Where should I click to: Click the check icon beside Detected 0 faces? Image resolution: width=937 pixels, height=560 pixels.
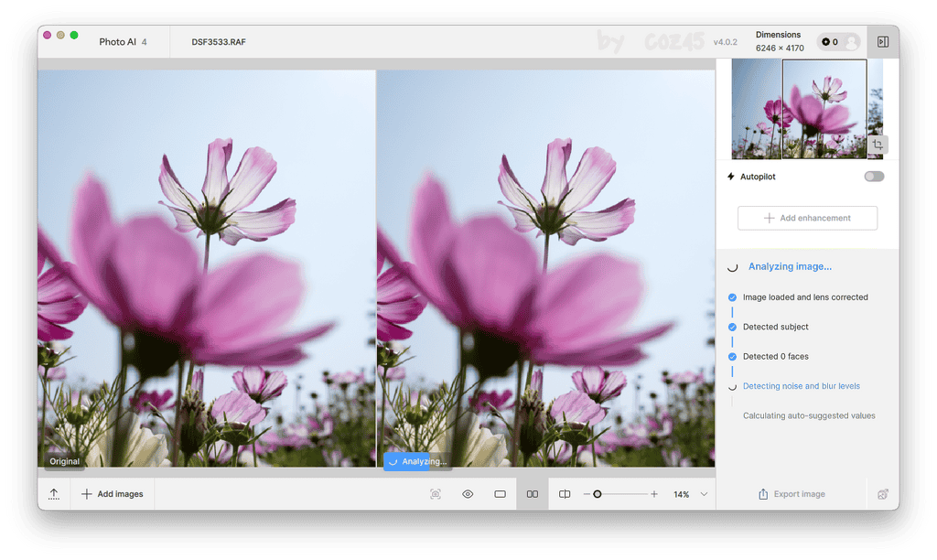click(x=732, y=357)
